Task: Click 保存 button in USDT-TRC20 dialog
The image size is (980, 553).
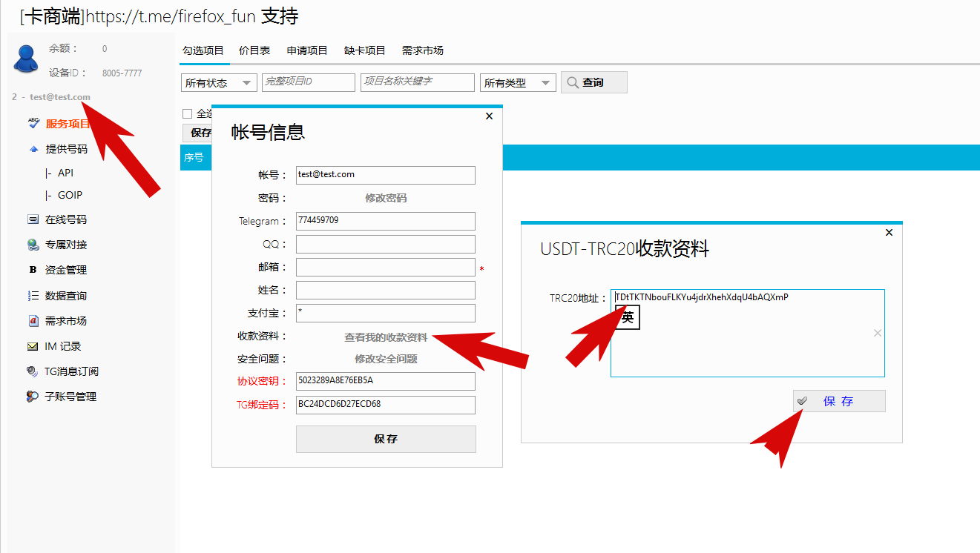Action: coord(839,401)
